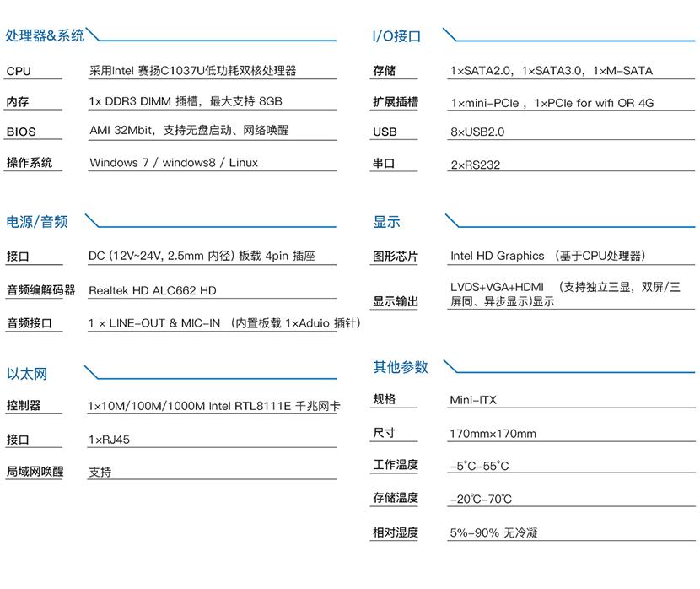Select the CPU row label
Viewport: 700px width, 589px height.
click(x=15, y=71)
